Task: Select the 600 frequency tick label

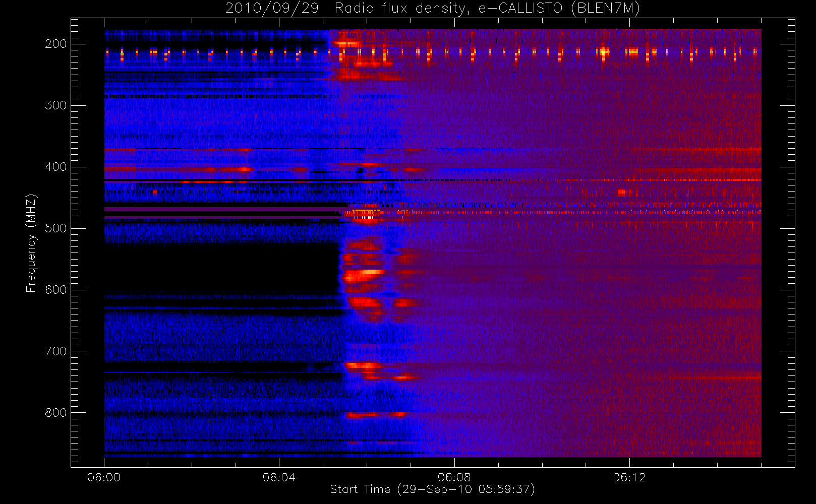Action: point(55,290)
